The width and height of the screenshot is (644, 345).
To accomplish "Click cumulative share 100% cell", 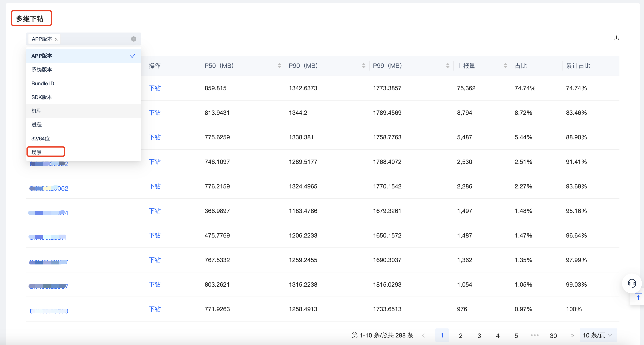I will tap(574, 309).
